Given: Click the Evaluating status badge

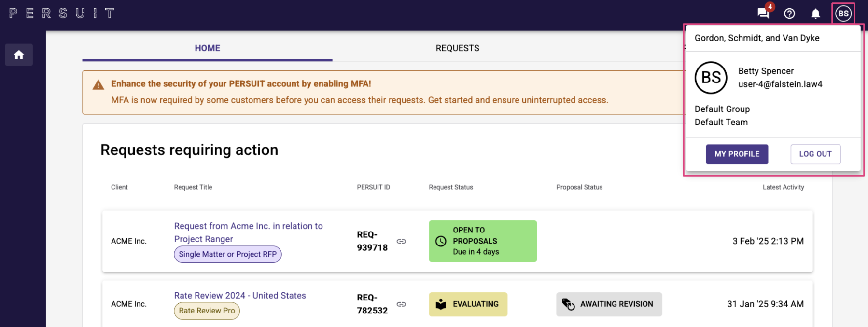Looking at the screenshot, I should point(468,304).
